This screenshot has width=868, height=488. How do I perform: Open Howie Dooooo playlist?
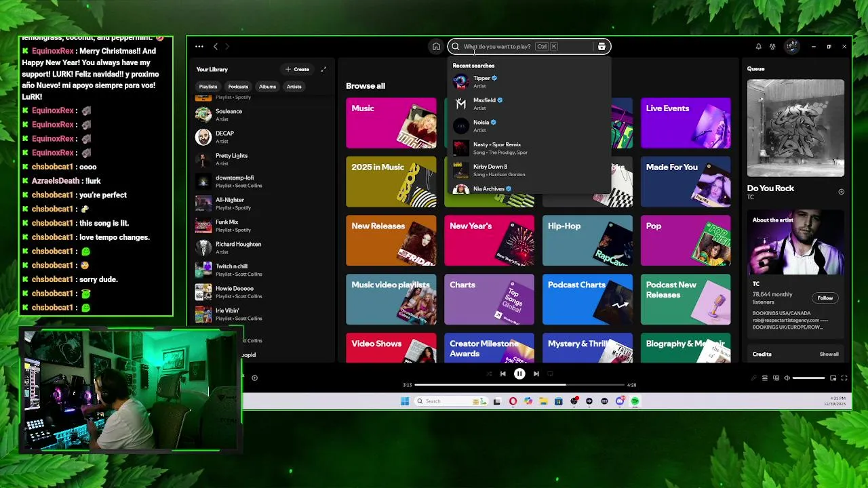[261, 292]
